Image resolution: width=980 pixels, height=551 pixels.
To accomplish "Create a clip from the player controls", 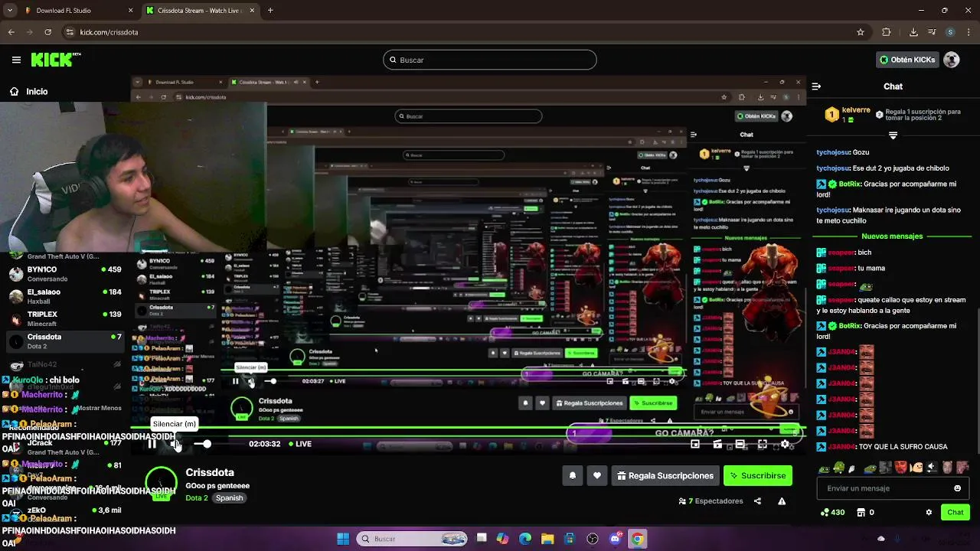I will 717,444.
